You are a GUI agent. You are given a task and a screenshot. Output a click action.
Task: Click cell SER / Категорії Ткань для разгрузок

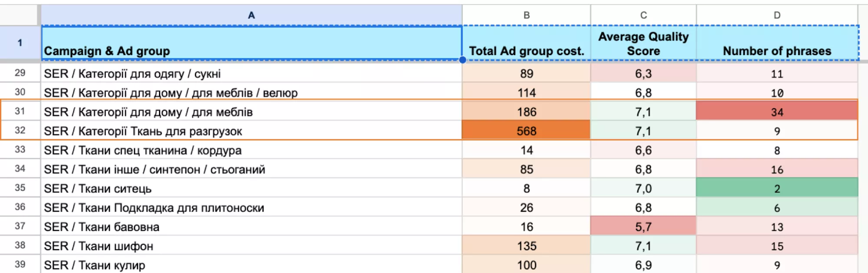click(x=251, y=130)
